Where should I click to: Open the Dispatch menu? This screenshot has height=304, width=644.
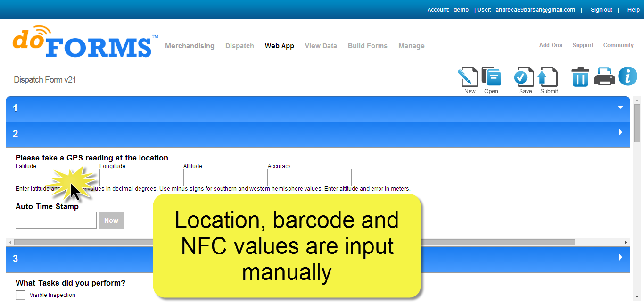pos(239,46)
